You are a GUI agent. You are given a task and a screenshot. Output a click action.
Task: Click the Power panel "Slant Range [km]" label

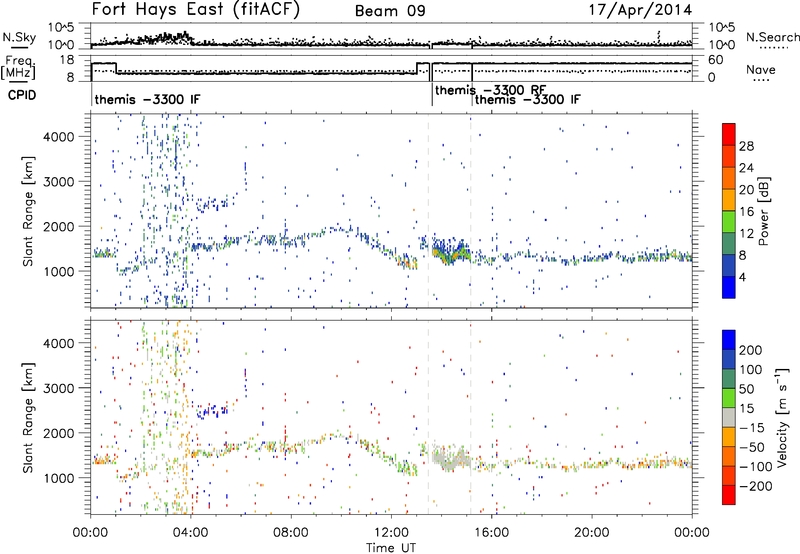coord(28,211)
